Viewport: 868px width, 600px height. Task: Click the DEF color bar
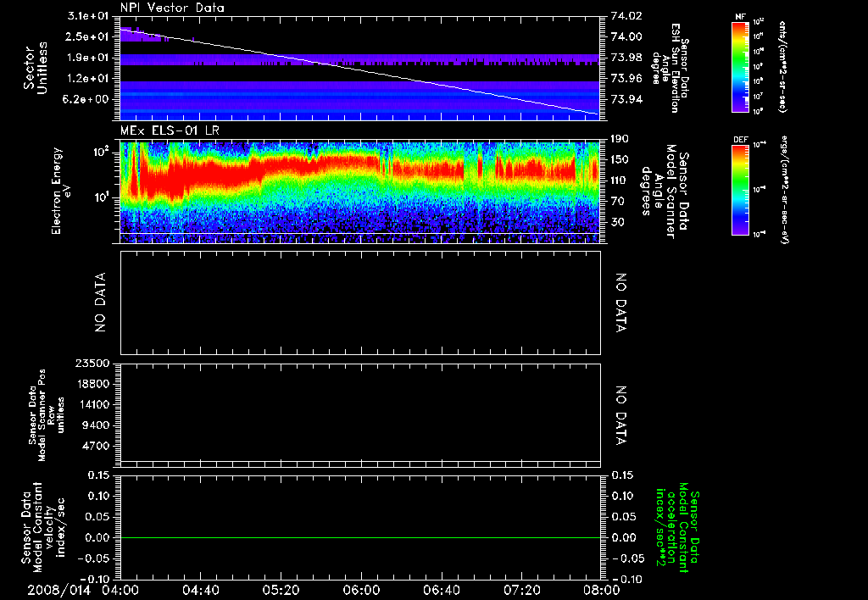tap(741, 191)
